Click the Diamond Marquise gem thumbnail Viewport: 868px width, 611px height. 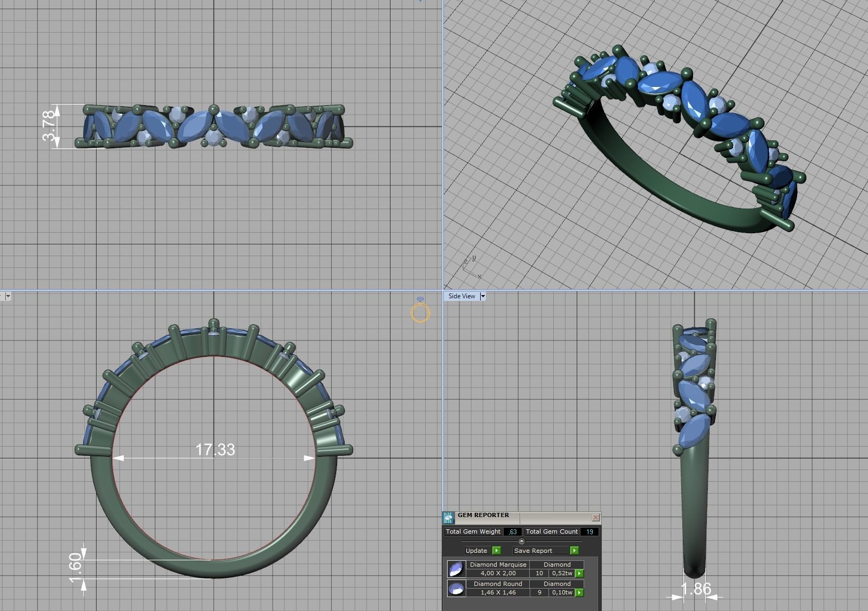[456, 569]
